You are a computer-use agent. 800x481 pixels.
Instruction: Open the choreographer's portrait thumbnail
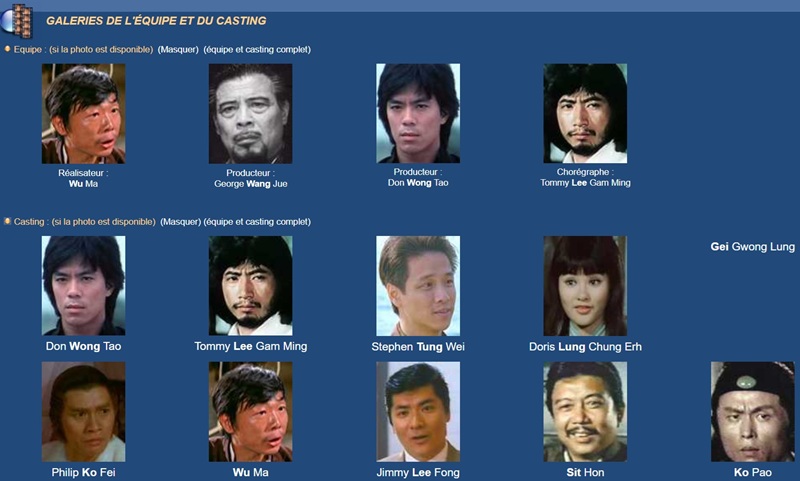pos(585,113)
